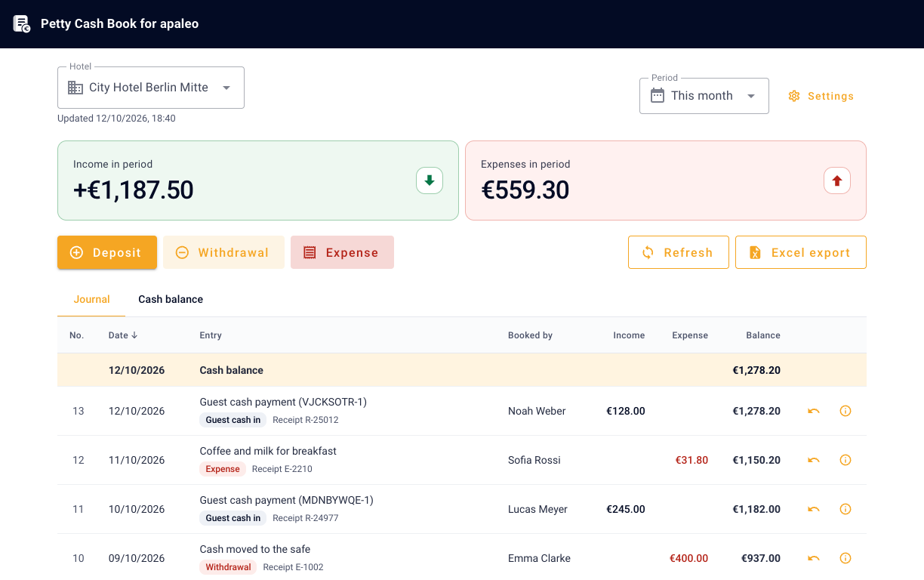Sort the journal by the Date column
924x580 pixels.
click(x=123, y=335)
